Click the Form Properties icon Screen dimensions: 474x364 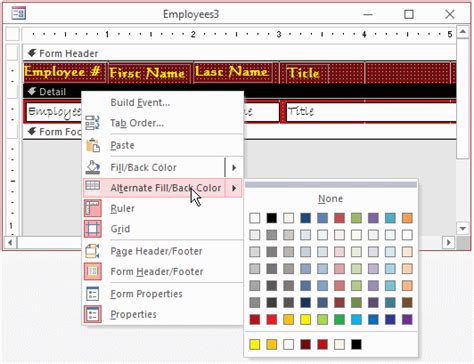click(92, 294)
